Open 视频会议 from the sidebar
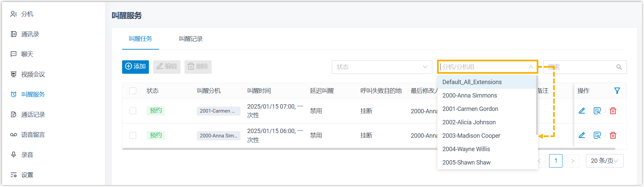This screenshot has height=187, width=644. pyautogui.click(x=33, y=74)
